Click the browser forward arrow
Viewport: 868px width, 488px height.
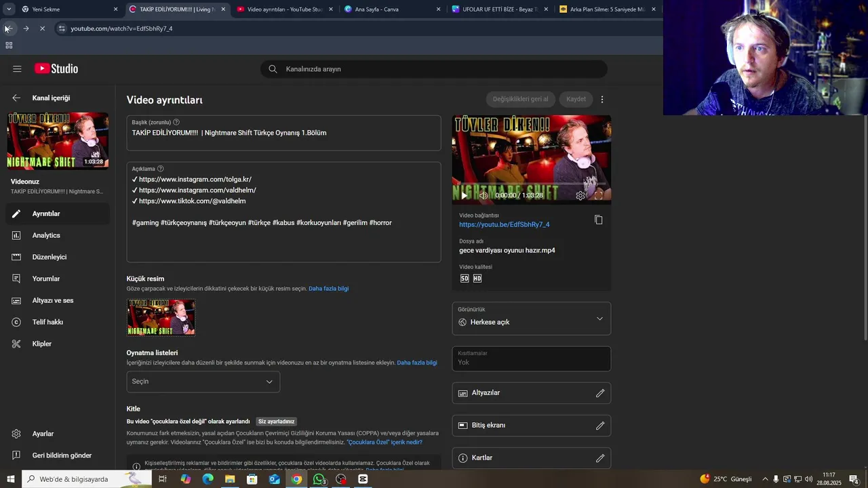[x=26, y=28]
